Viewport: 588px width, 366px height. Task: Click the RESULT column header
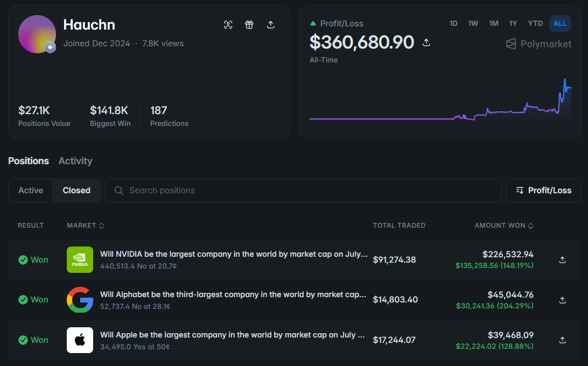point(31,226)
